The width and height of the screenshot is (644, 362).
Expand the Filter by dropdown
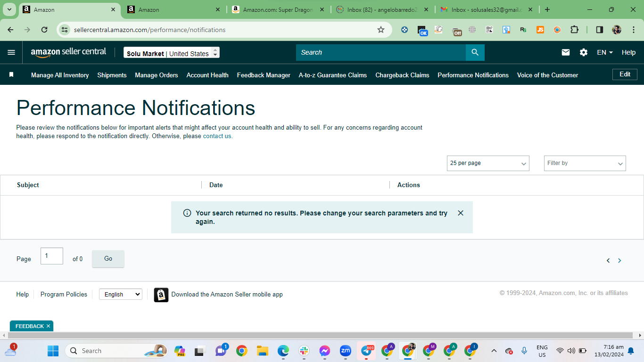coord(585,163)
